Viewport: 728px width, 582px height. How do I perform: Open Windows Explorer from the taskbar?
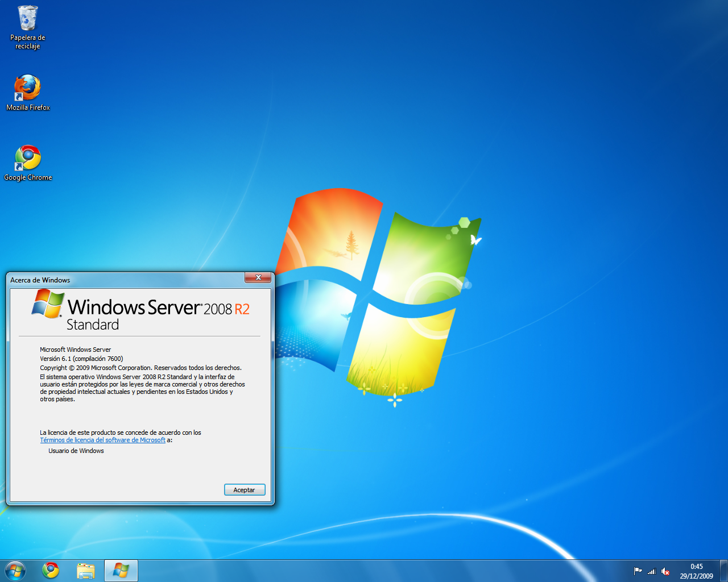tap(86, 570)
